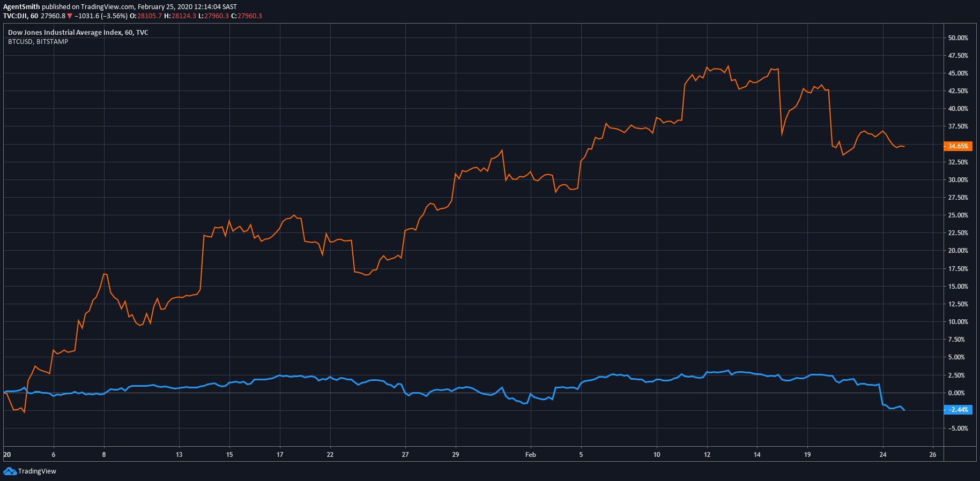Click the 37.50% axis label
This screenshot has width=980, height=481.
958,126
